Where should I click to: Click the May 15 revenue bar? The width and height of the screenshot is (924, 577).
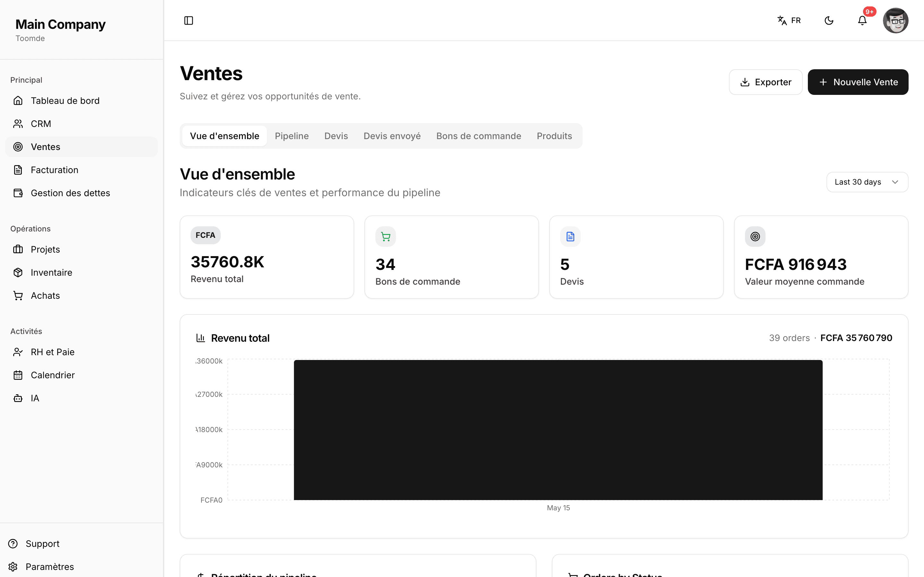pos(558,430)
